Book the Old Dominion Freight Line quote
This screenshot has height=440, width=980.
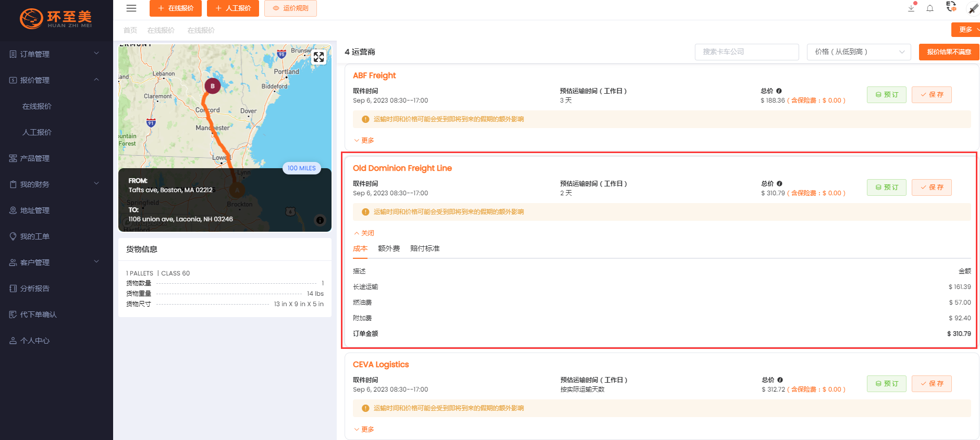(886, 187)
